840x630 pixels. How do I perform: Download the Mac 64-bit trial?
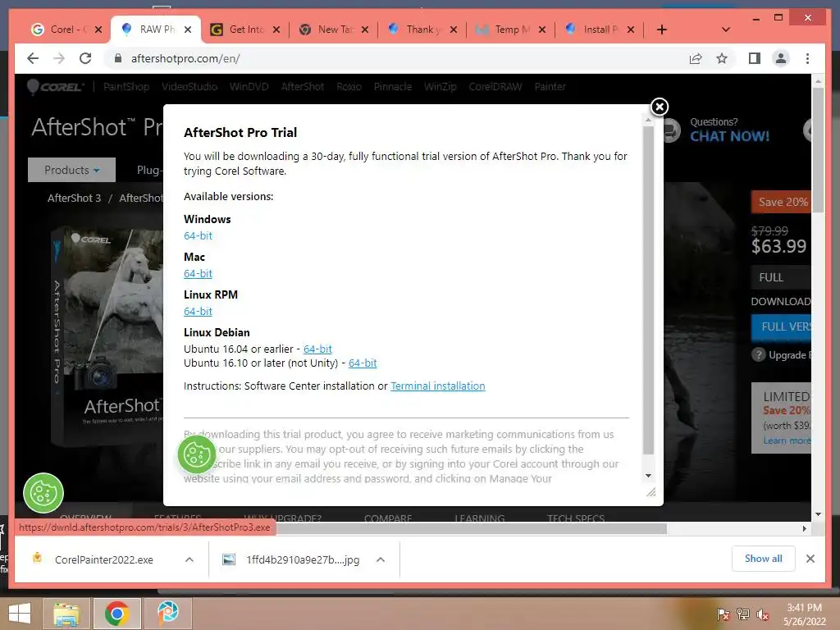pos(198,273)
